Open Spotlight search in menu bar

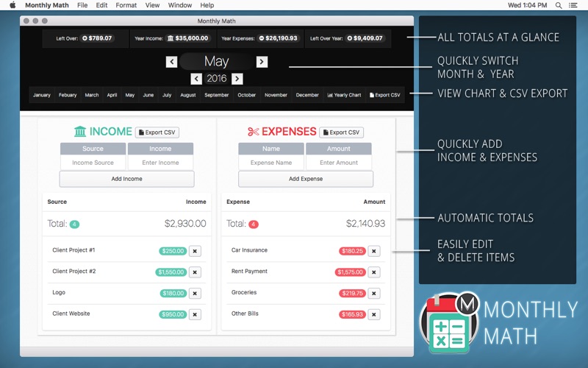[559, 5]
